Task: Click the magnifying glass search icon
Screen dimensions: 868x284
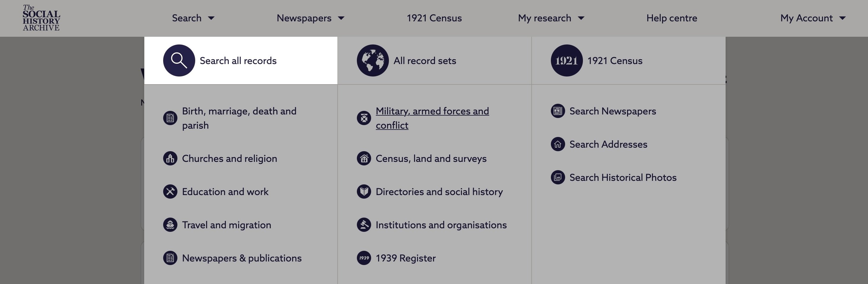Action: [x=179, y=61]
